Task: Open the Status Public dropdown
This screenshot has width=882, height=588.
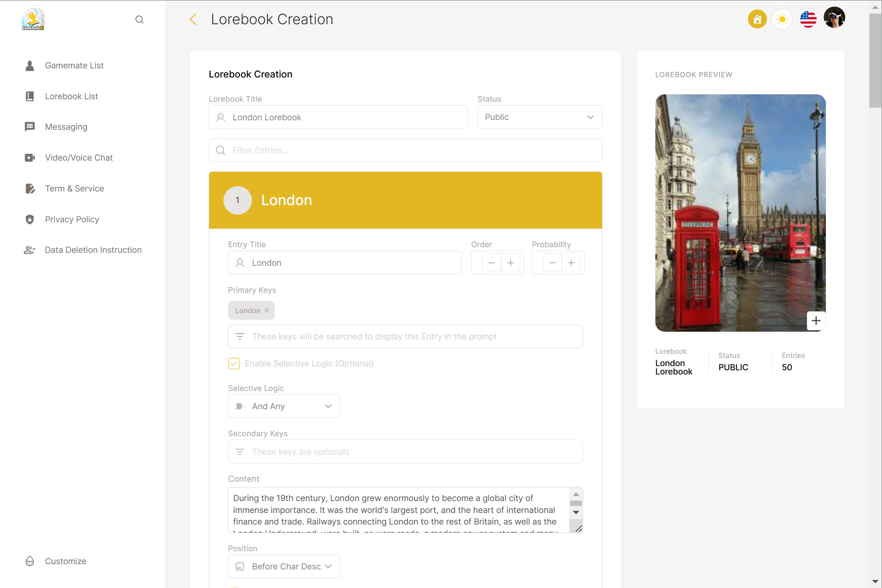Action: pos(540,117)
